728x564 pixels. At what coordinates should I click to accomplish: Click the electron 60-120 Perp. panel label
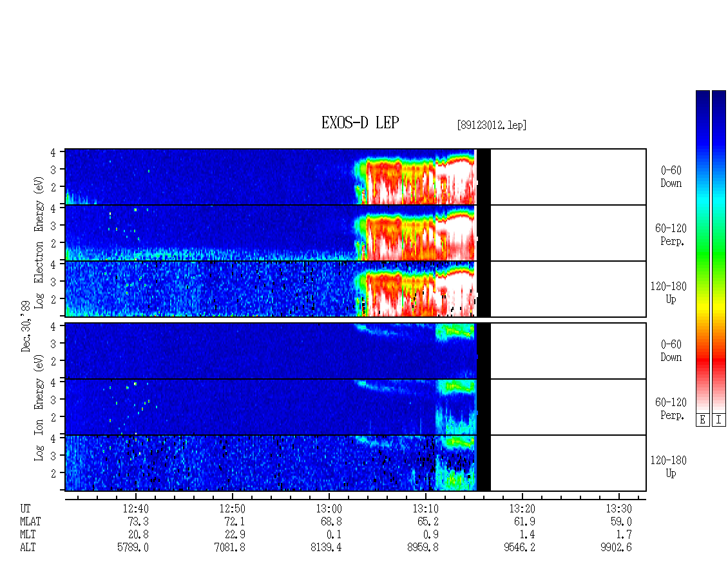click(x=671, y=235)
